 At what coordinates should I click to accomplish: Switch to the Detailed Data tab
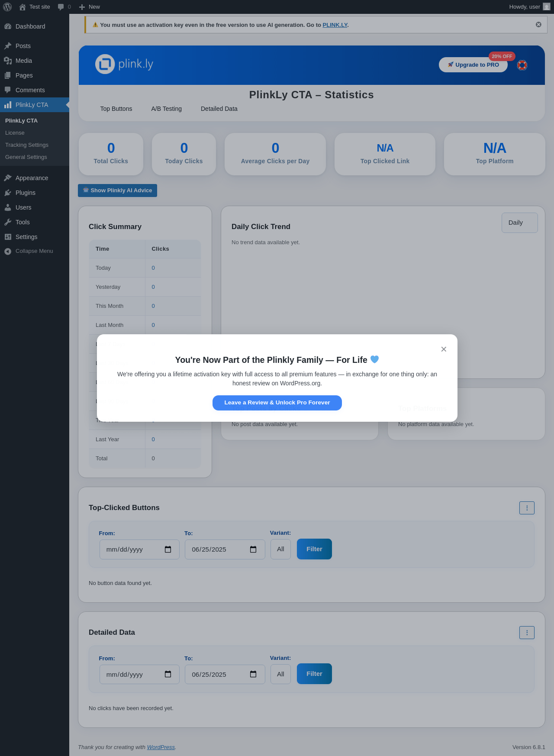(219, 109)
